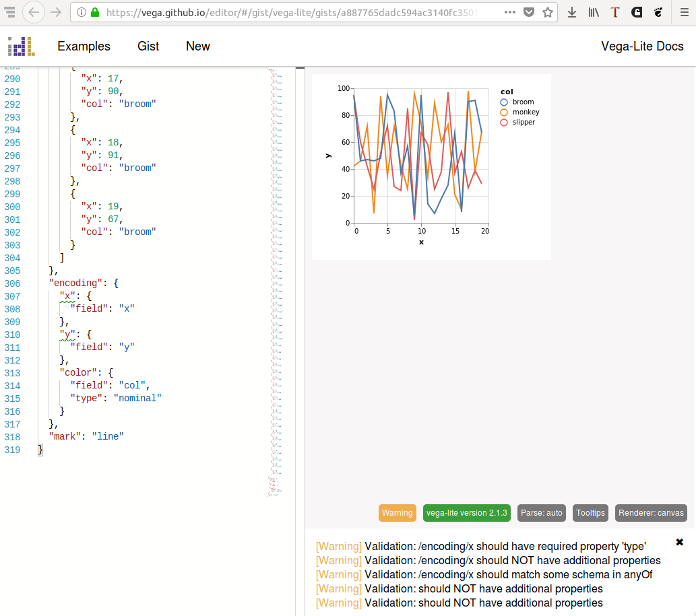Click line number 306 in the gutter
The image size is (696, 616).
(12, 283)
